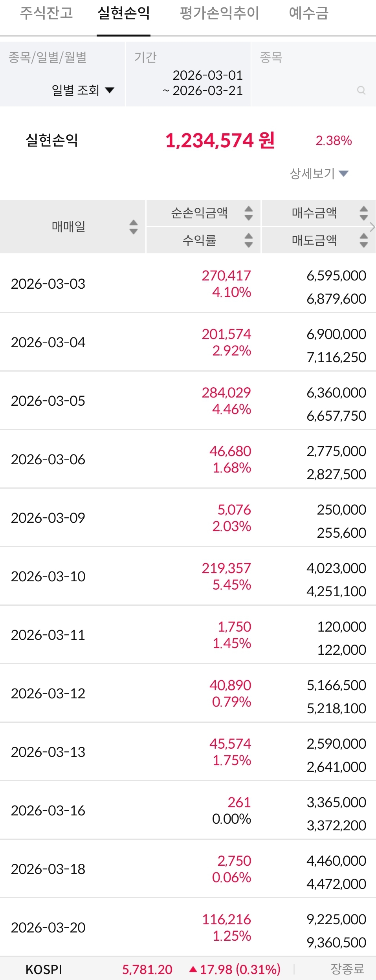Image resolution: width=376 pixels, height=980 pixels.
Task: Sort by 수익률 arrows
Action: [x=248, y=240]
